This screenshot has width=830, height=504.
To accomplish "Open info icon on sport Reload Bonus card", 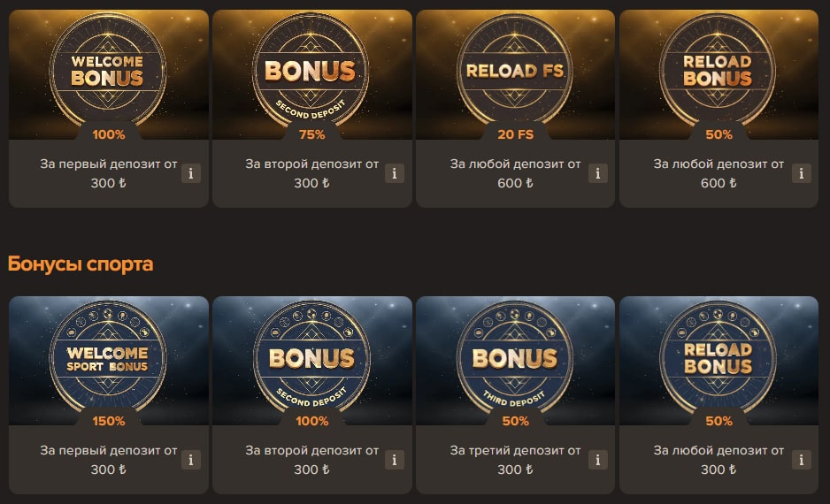I will click(802, 460).
